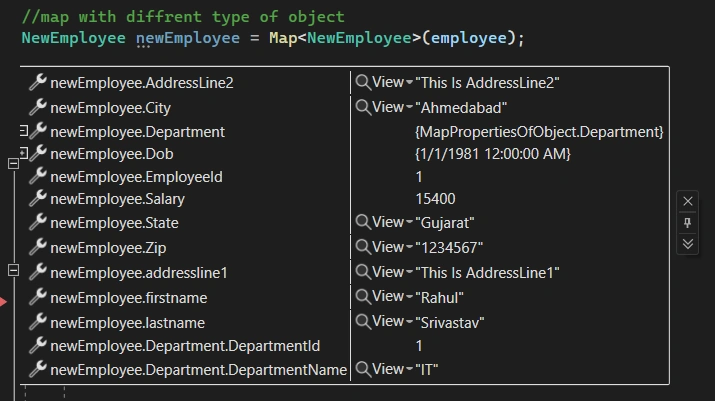715x401 pixels.
Task: Collapse the code outlining region near EmployeeId row
Action: pyautogui.click(x=13, y=164)
